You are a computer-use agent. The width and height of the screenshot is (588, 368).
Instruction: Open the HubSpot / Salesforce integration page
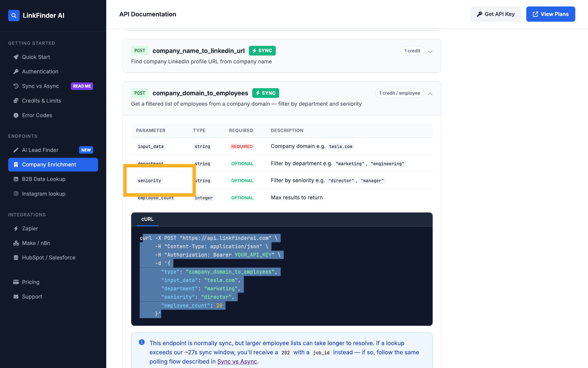pos(53,258)
